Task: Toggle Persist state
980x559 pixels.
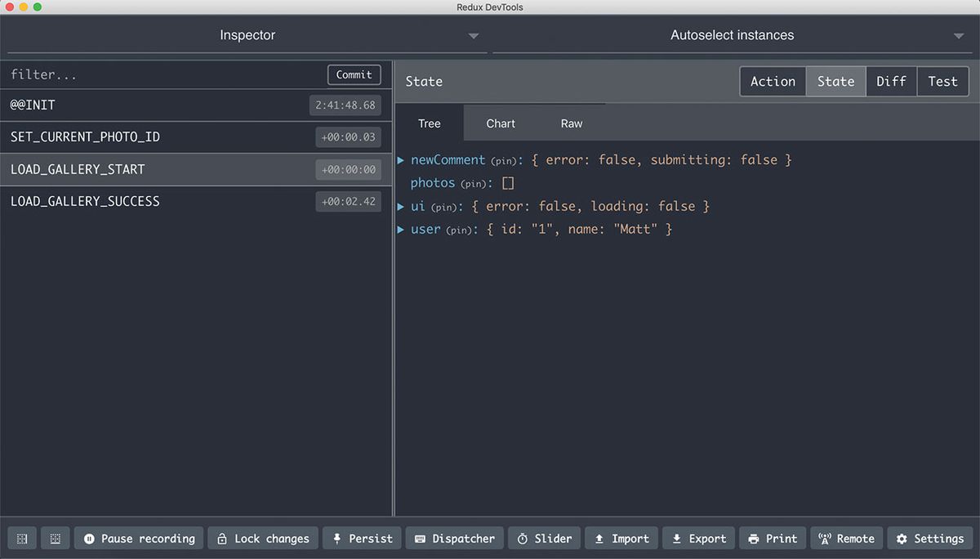Action: 361,538
